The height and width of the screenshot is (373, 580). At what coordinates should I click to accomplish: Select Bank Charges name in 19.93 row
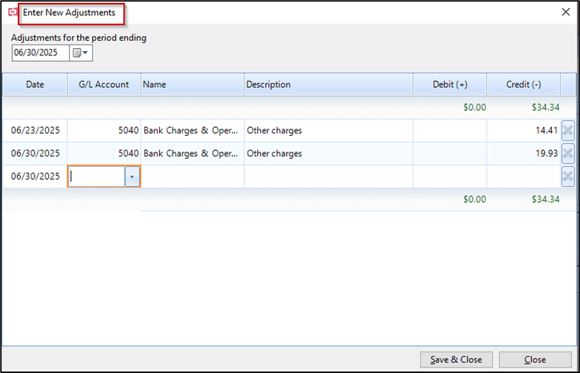[x=192, y=153]
